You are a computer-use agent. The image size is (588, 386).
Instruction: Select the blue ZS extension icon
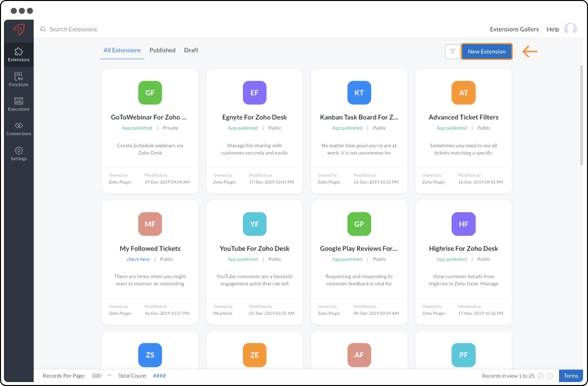(x=150, y=355)
